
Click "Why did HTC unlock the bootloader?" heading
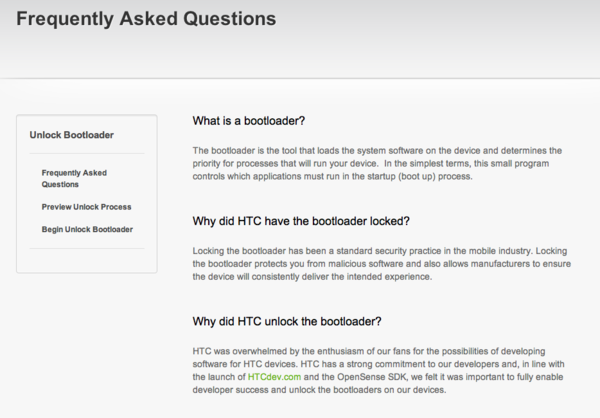286,321
